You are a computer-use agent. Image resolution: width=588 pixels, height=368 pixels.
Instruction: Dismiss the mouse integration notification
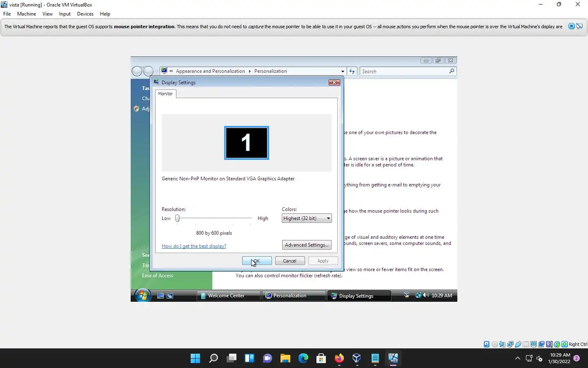pos(571,26)
